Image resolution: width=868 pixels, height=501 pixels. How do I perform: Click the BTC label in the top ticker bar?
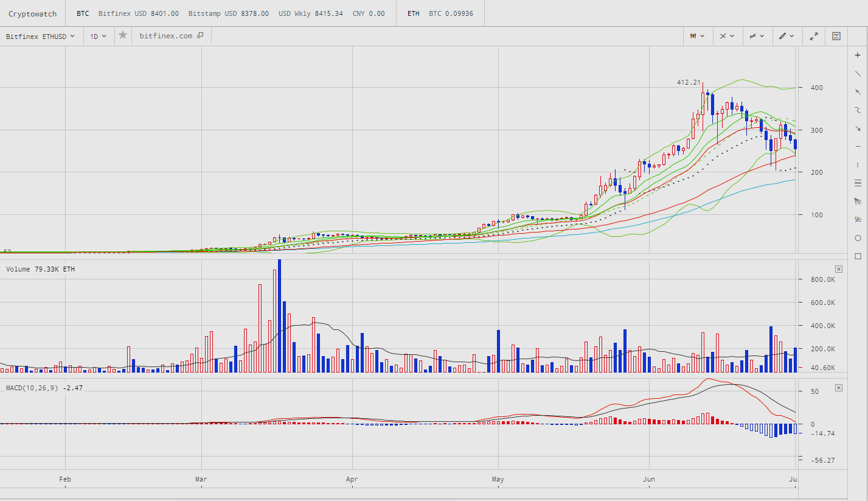[x=83, y=13]
